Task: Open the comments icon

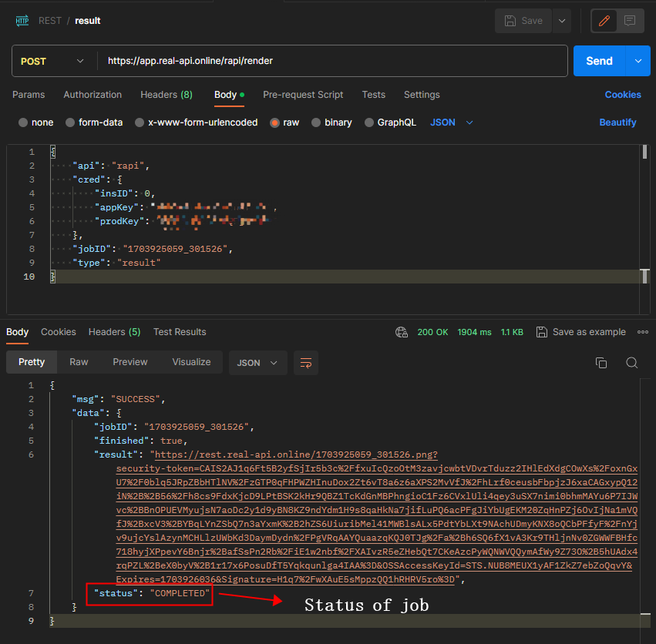Action: click(x=630, y=21)
